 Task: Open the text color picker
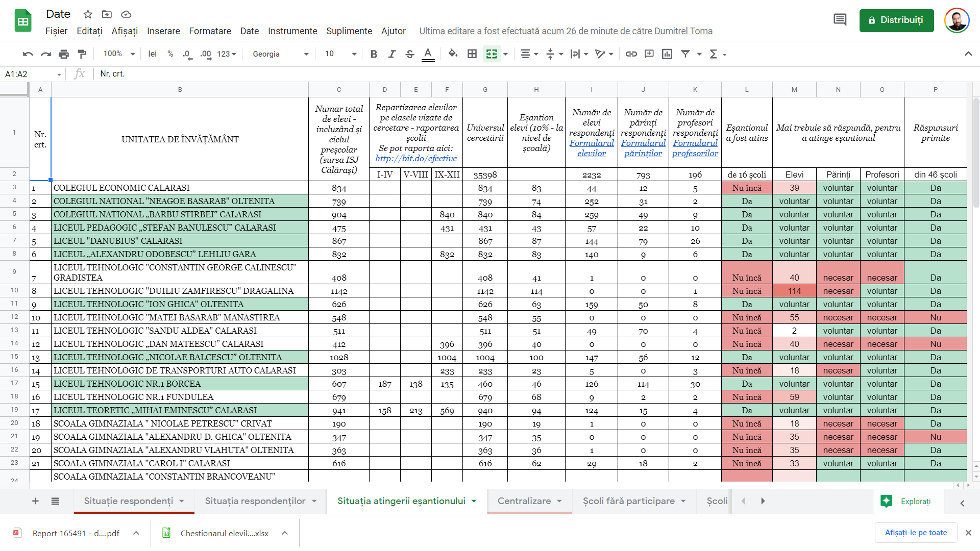428,54
